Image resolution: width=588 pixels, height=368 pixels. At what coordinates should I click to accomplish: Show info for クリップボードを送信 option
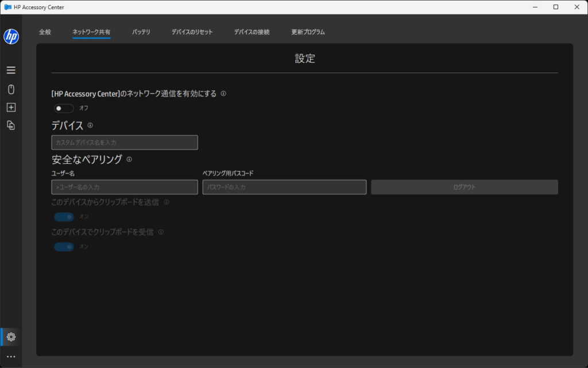(x=166, y=202)
